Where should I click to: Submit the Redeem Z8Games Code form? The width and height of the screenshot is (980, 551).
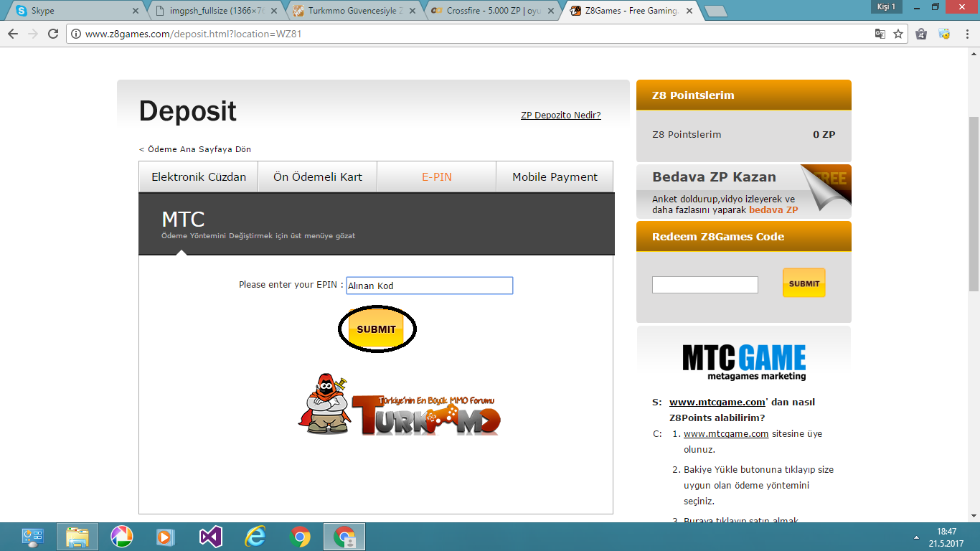[x=804, y=283]
